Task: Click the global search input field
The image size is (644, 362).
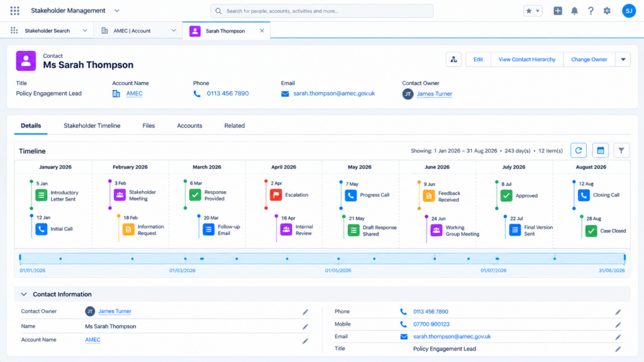Action: click(x=321, y=11)
